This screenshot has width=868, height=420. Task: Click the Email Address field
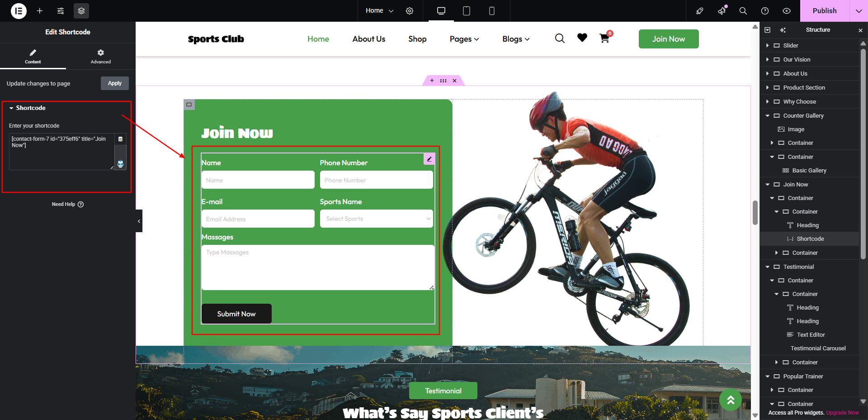click(258, 219)
